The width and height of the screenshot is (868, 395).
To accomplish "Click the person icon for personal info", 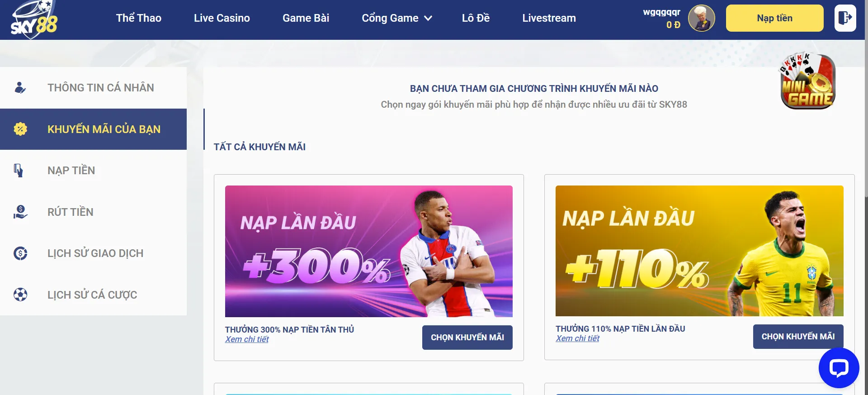I will point(20,87).
